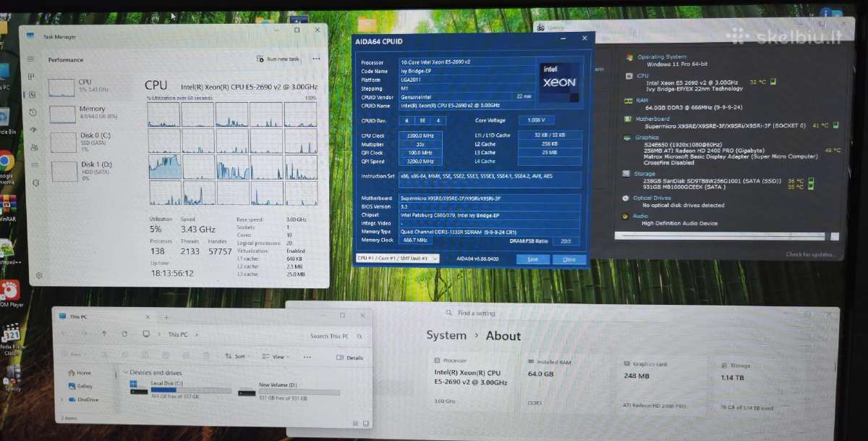Click Check for updates in Speccy

coord(812,254)
